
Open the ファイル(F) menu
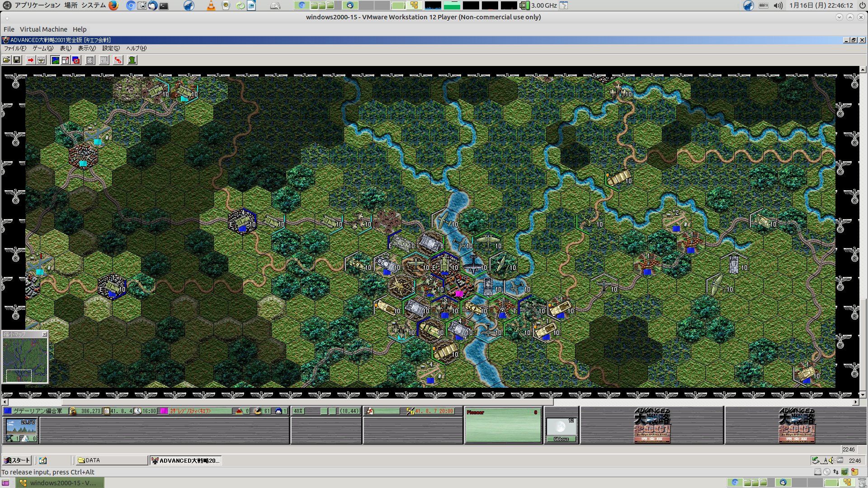tap(15, 48)
